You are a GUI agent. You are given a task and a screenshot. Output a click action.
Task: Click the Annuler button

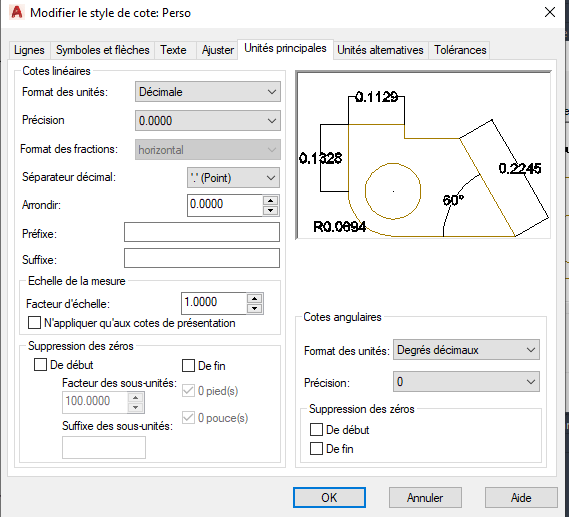425,497
